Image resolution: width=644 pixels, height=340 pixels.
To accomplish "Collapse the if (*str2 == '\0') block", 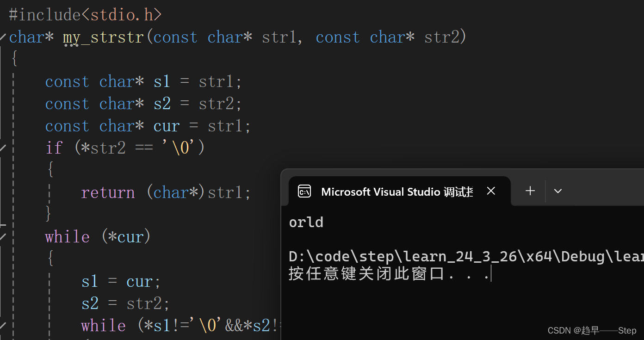I will pos(3,148).
